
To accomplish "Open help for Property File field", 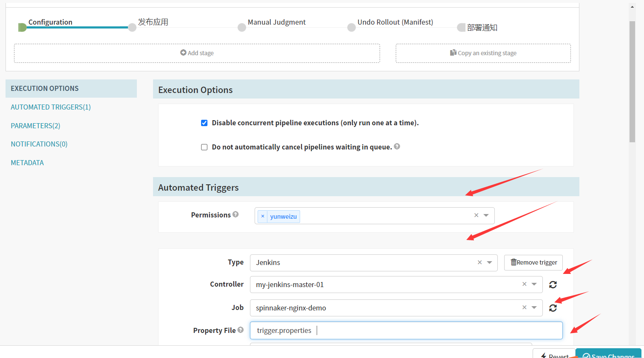I will click(x=241, y=330).
